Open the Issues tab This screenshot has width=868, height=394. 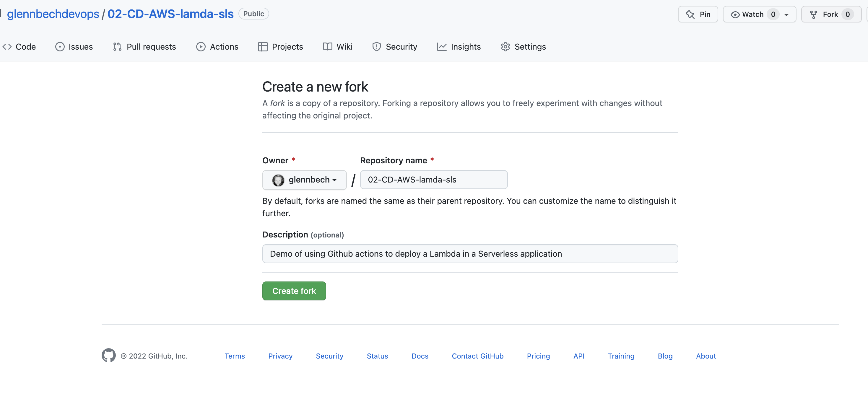click(74, 47)
